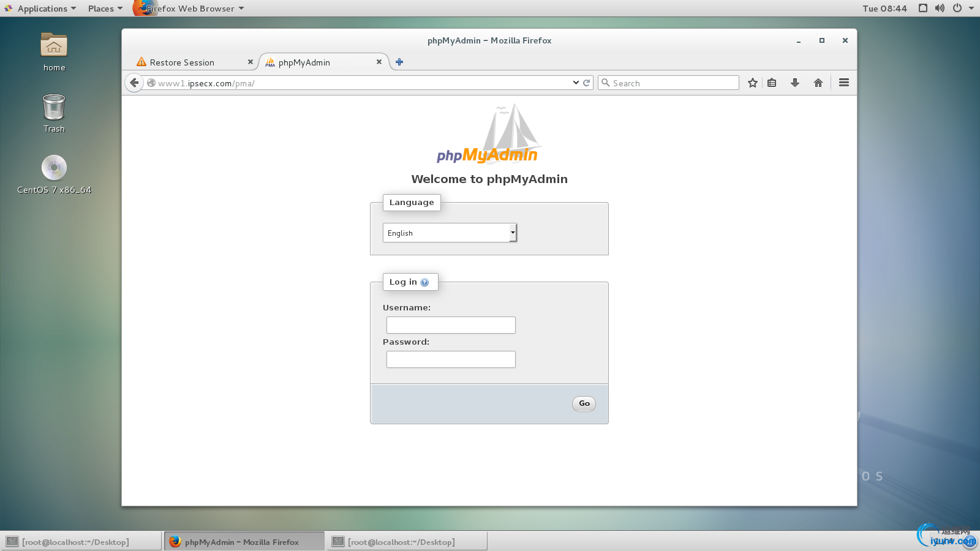The image size is (980, 551).
Task: Open the bookmarks list icon
Action: point(772,83)
